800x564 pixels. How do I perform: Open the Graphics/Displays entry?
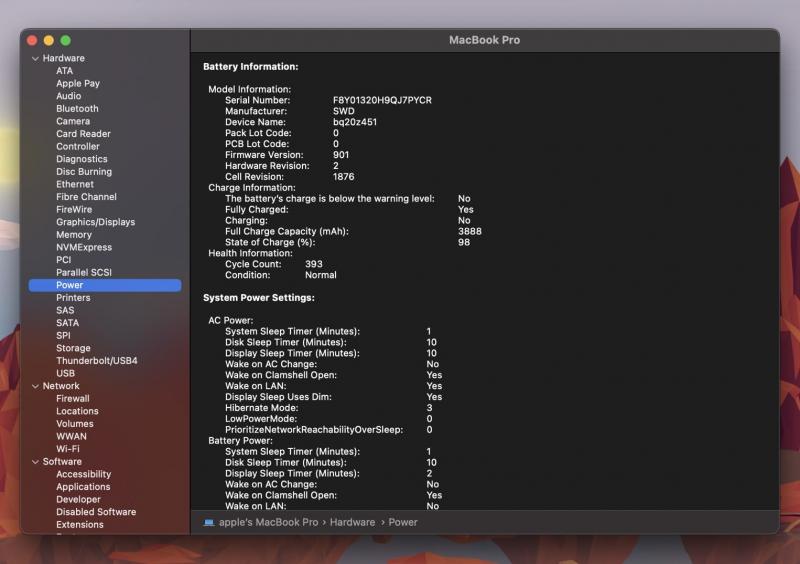point(95,222)
